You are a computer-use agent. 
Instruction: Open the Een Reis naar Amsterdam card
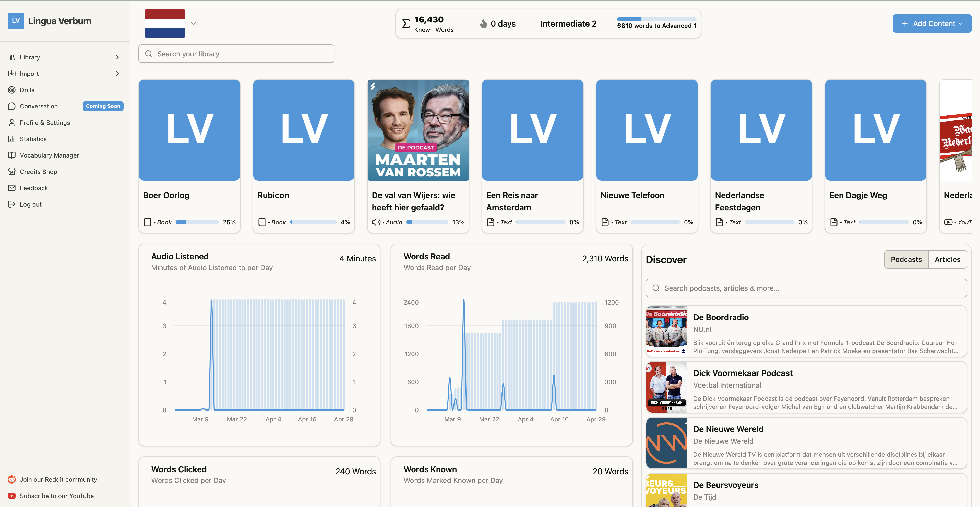532,156
